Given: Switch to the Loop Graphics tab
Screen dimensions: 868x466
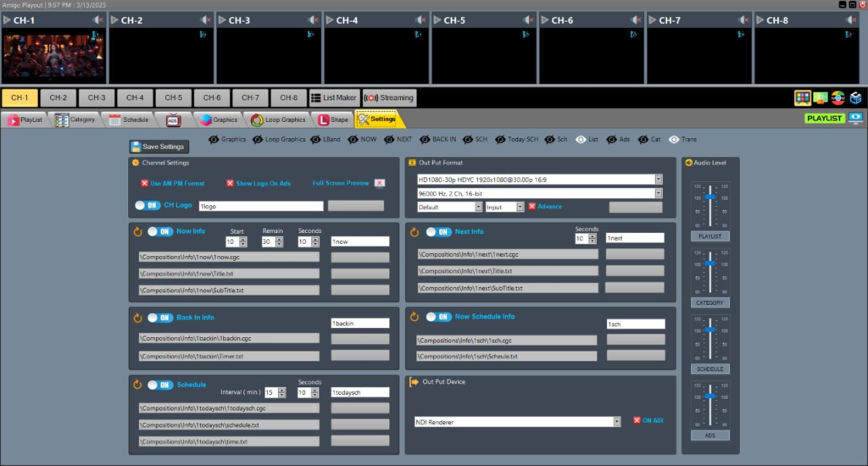Looking at the screenshot, I should pos(278,119).
